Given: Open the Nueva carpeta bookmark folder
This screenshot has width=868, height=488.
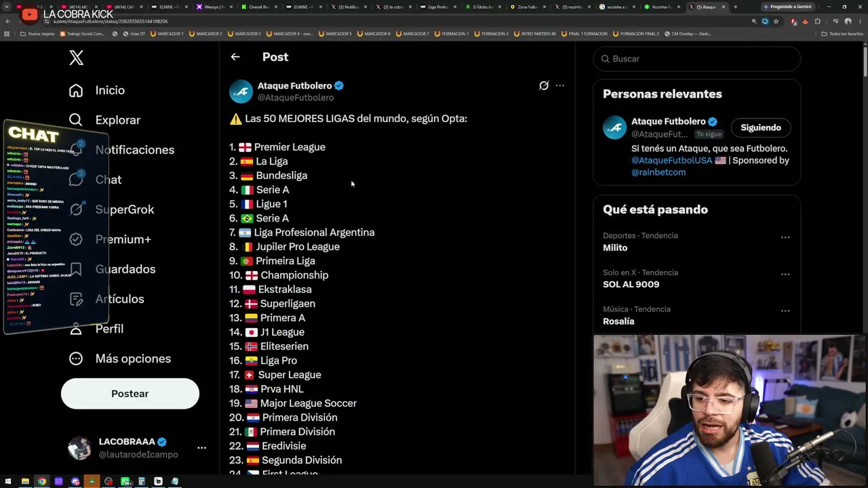Looking at the screenshot, I should (x=37, y=33).
